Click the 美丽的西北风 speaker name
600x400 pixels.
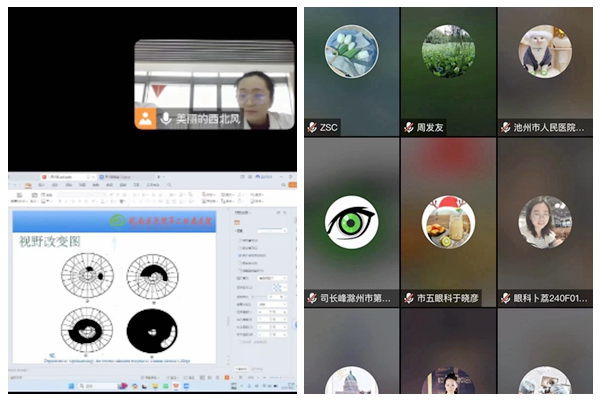coord(208,119)
